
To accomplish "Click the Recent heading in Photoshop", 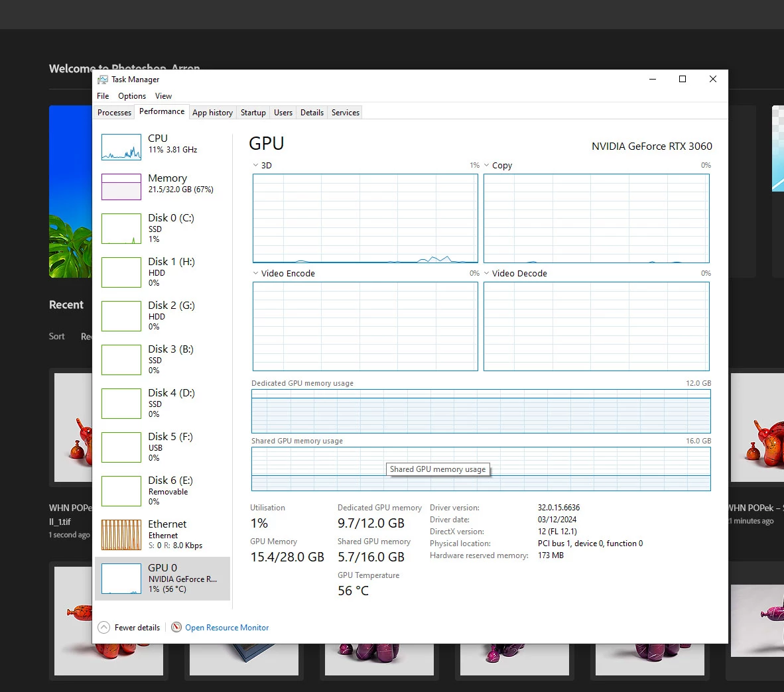I will click(66, 305).
